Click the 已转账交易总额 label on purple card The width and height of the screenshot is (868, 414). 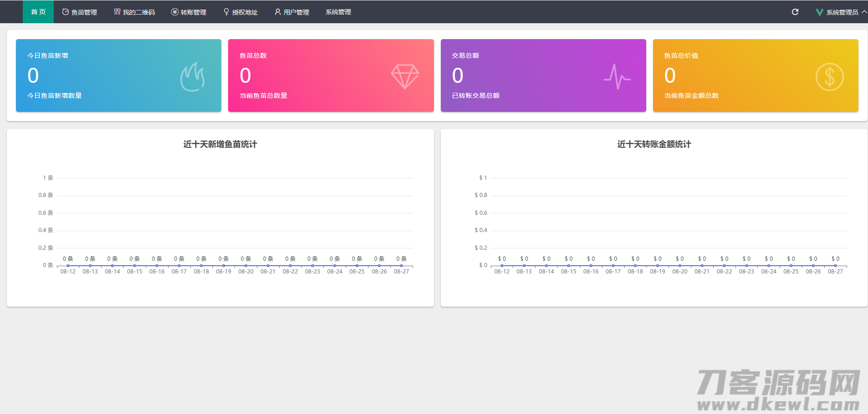[x=475, y=96]
